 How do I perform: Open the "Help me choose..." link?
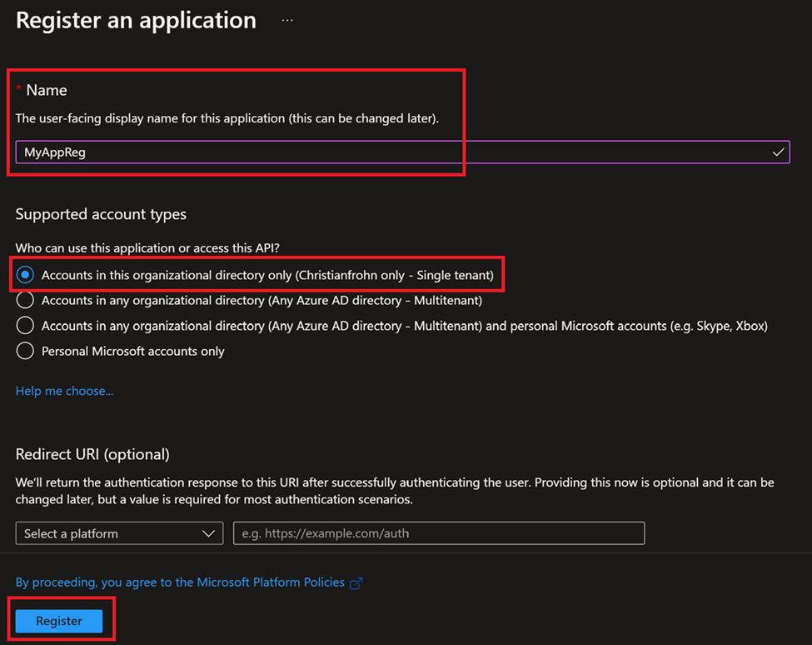(x=64, y=390)
